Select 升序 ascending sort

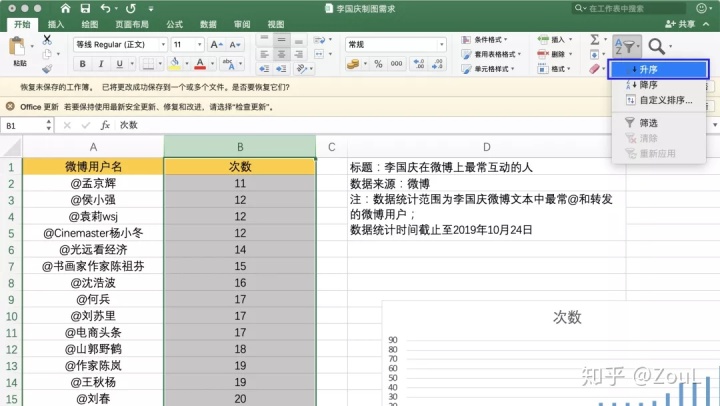pyautogui.click(x=658, y=70)
